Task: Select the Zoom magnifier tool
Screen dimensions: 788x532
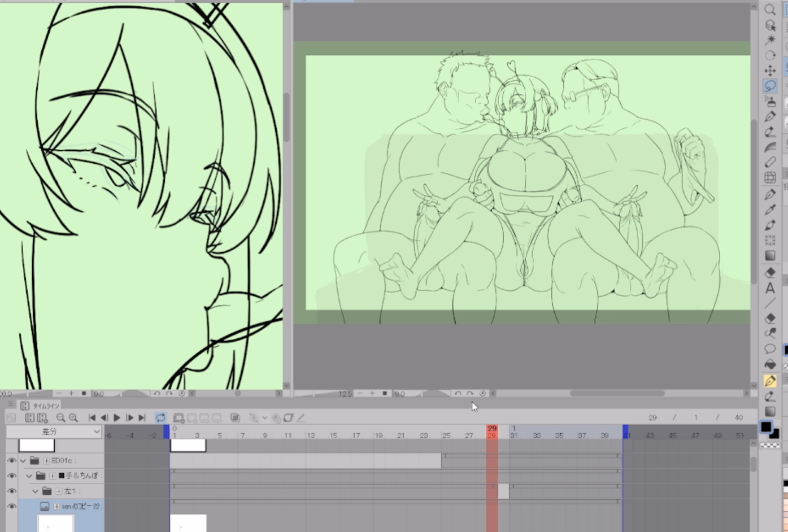Action: pos(769,10)
